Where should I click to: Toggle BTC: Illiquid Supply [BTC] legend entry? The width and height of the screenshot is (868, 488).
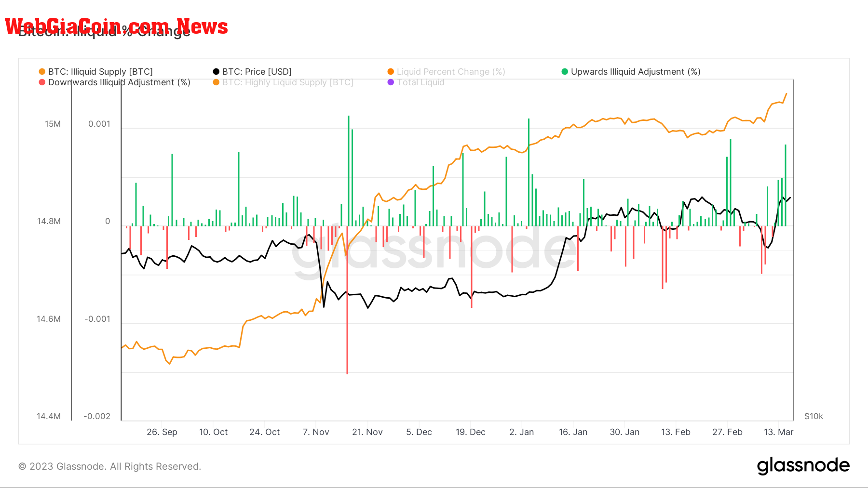[96, 72]
